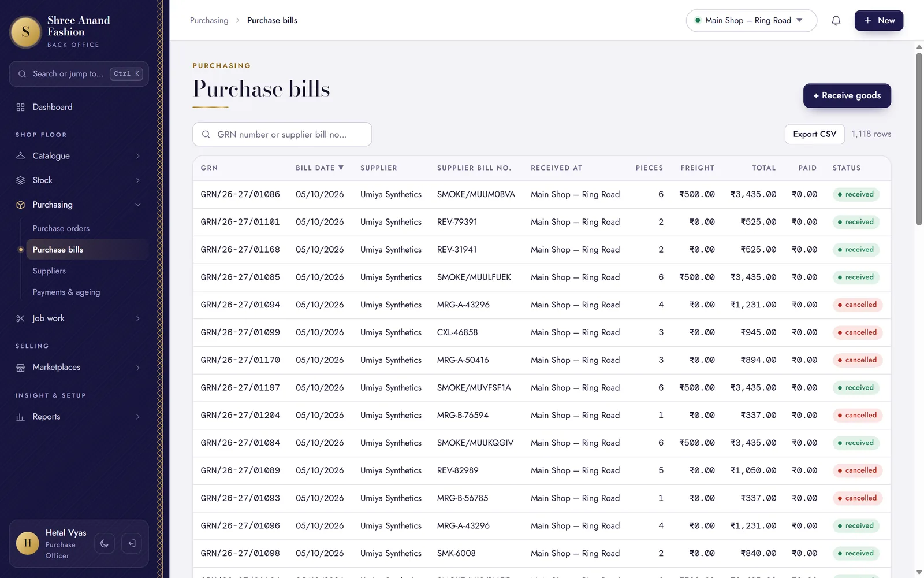Click the Stock layers icon
The width and height of the screenshot is (924, 578).
pyautogui.click(x=21, y=180)
